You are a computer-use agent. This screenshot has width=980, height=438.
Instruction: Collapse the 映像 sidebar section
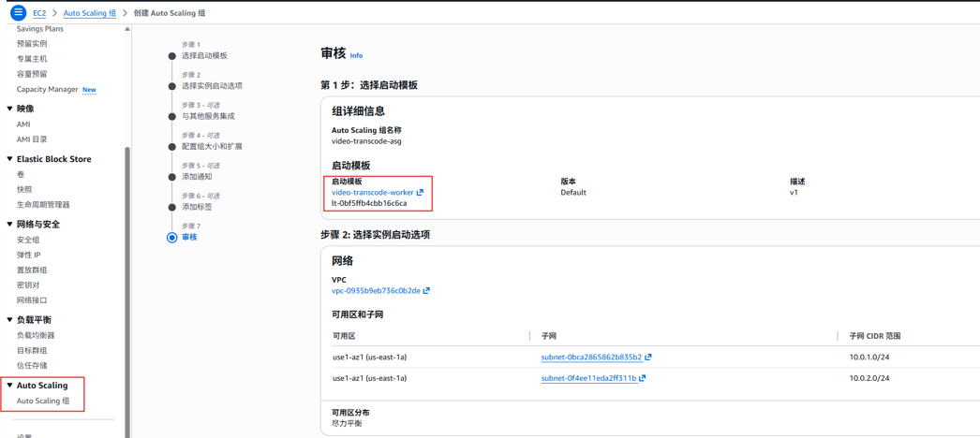point(9,109)
